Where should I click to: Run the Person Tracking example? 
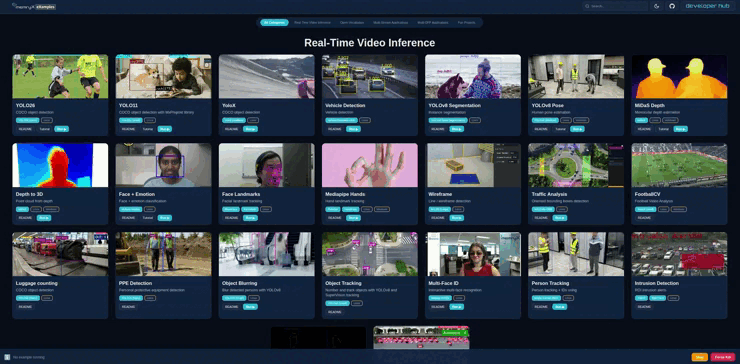pos(560,306)
